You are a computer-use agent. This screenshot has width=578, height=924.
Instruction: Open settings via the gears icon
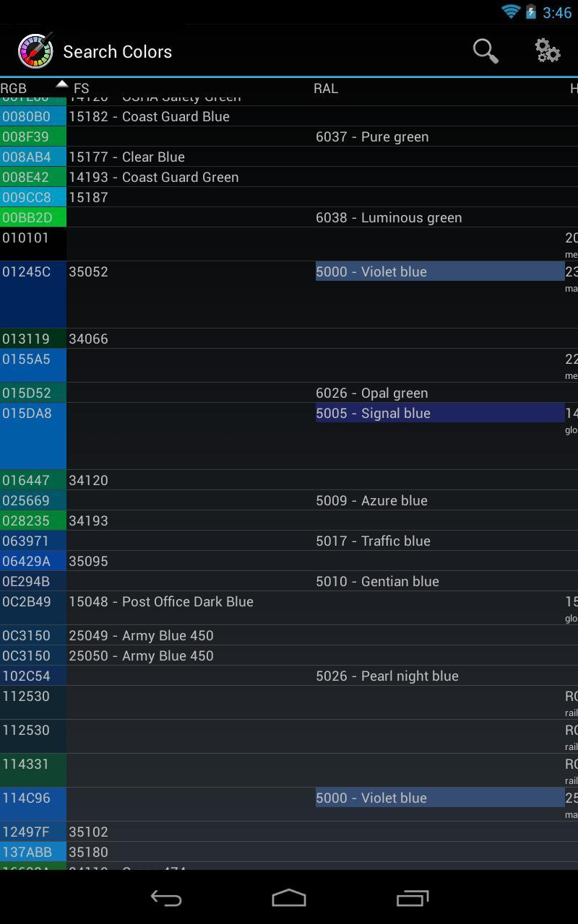tap(547, 51)
